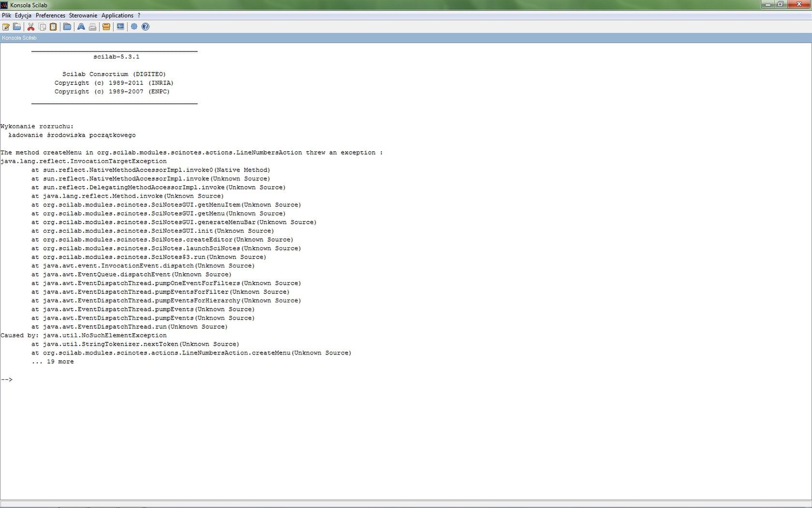Image resolution: width=812 pixels, height=508 pixels.
Task: Click the scilab-5.3.1 version text
Action: click(116, 57)
